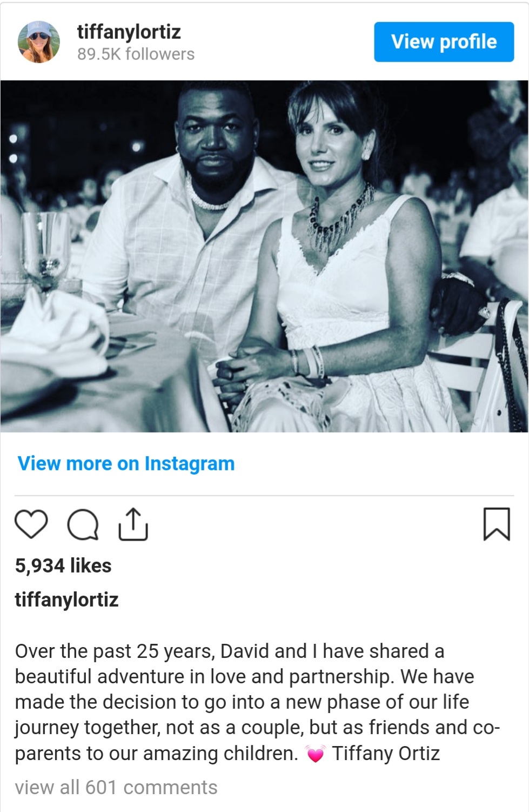Click the 89.5K followers text

click(136, 54)
